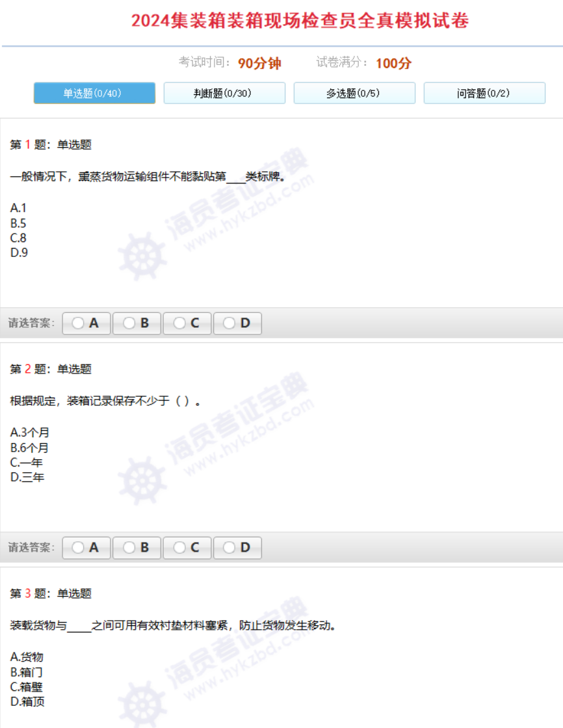Open the 判断题(0/30) tab
This screenshot has width=563, height=728.
tap(224, 93)
